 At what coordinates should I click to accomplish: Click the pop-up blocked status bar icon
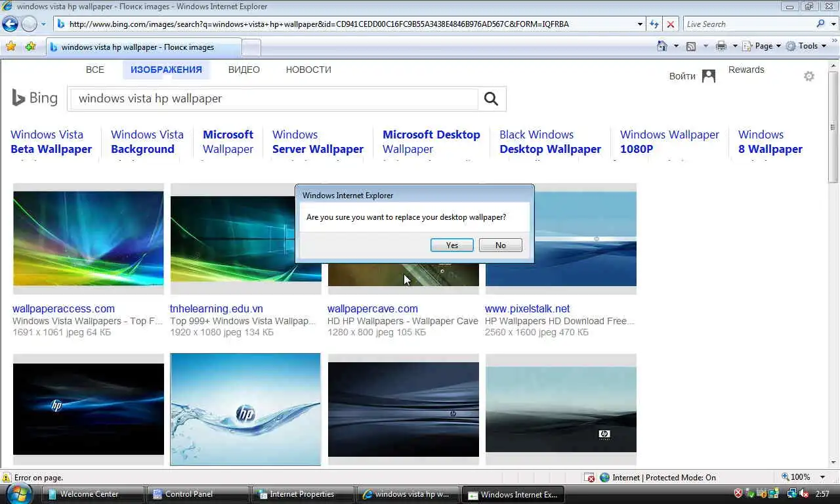pos(589,478)
